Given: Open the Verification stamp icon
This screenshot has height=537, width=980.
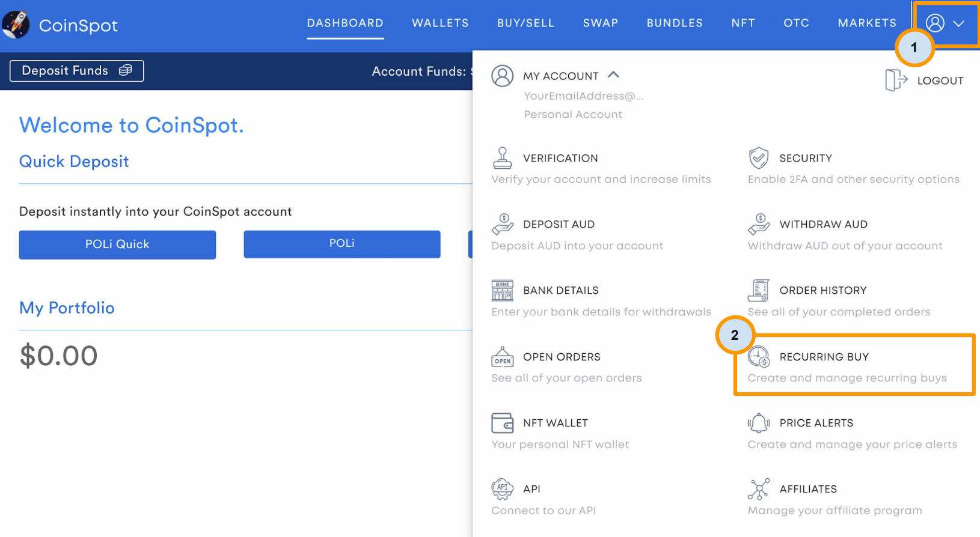Looking at the screenshot, I should (502, 158).
